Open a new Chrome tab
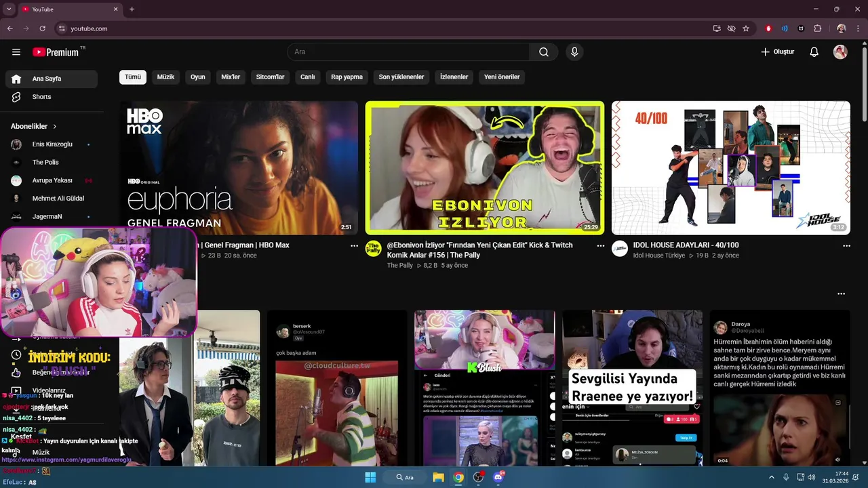This screenshot has height=488, width=868. click(x=132, y=9)
